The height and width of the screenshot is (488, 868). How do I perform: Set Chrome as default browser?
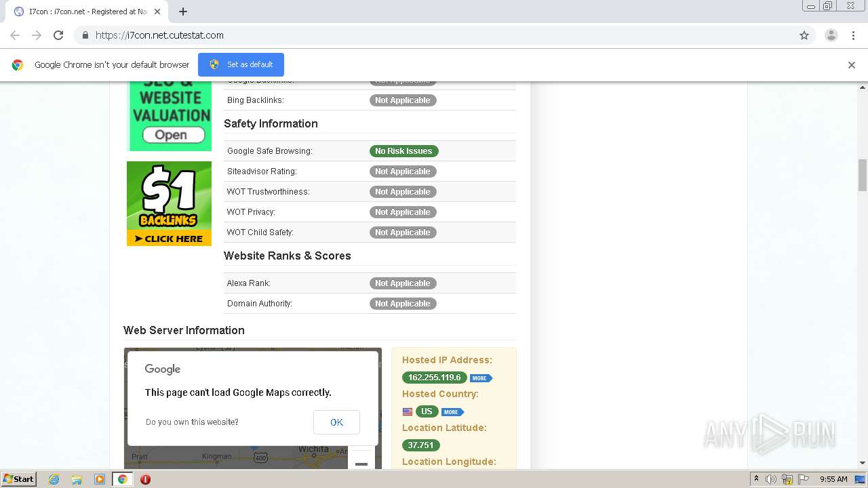click(241, 64)
